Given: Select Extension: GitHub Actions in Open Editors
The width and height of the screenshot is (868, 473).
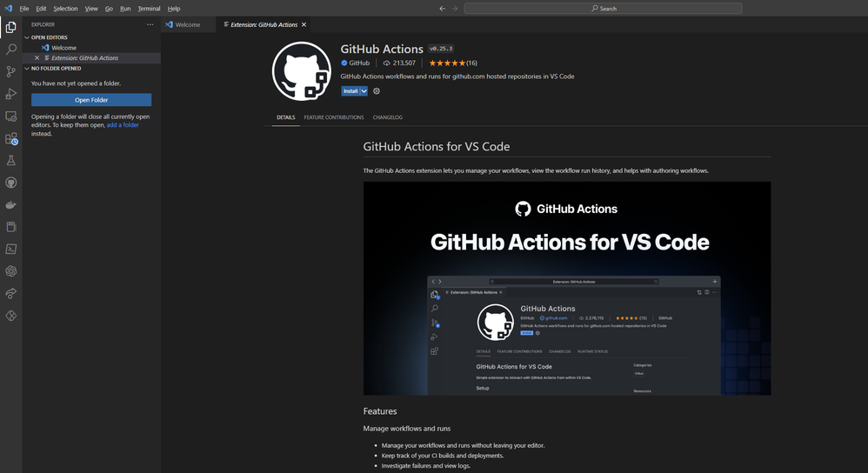Looking at the screenshot, I should coord(91,57).
